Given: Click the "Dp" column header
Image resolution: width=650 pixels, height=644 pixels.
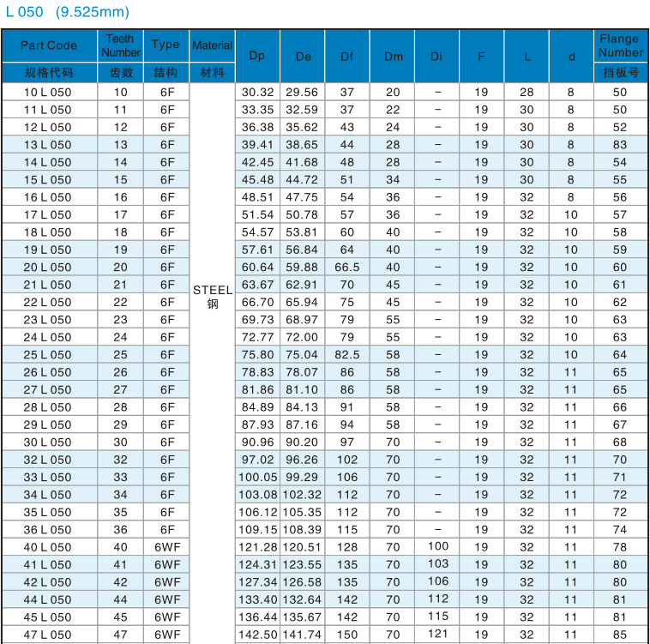Looking at the screenshot, I should coord(257,56).
